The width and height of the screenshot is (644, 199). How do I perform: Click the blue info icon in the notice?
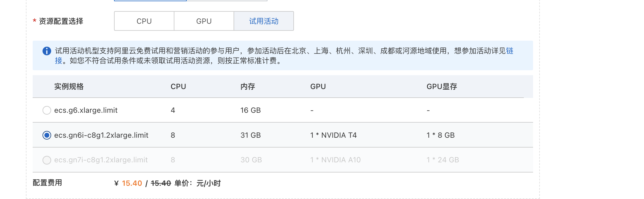[47, 51]
